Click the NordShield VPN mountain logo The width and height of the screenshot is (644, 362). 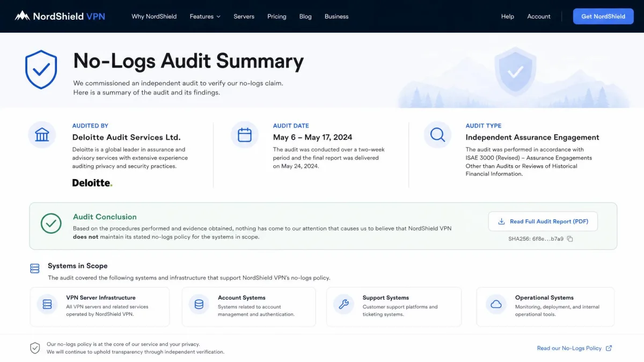22,16
